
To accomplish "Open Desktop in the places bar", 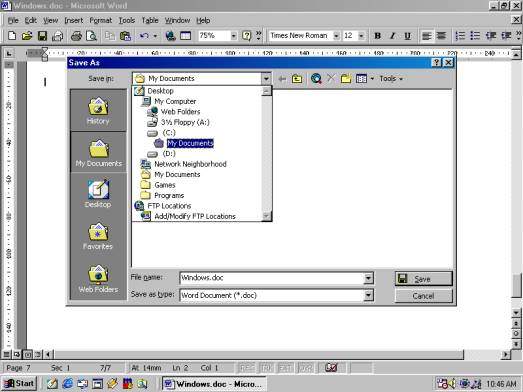I will coord(98,194).
